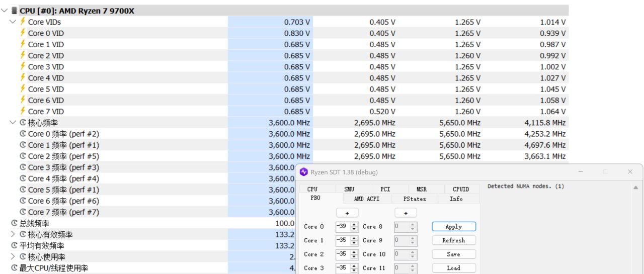The width and height of the screenshot is (644, 274).
Task: Switch to the SMU tab
Action: pyautogui.click(x=349, y=189)
